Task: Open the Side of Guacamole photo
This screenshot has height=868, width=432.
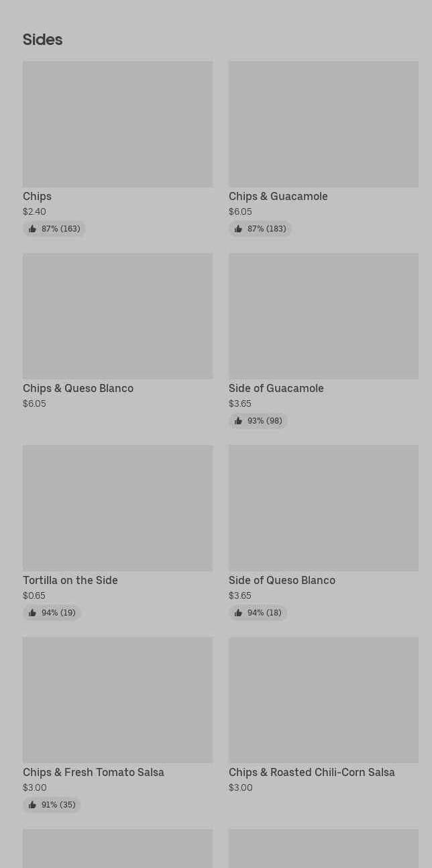Action: [x=323, y=316]
